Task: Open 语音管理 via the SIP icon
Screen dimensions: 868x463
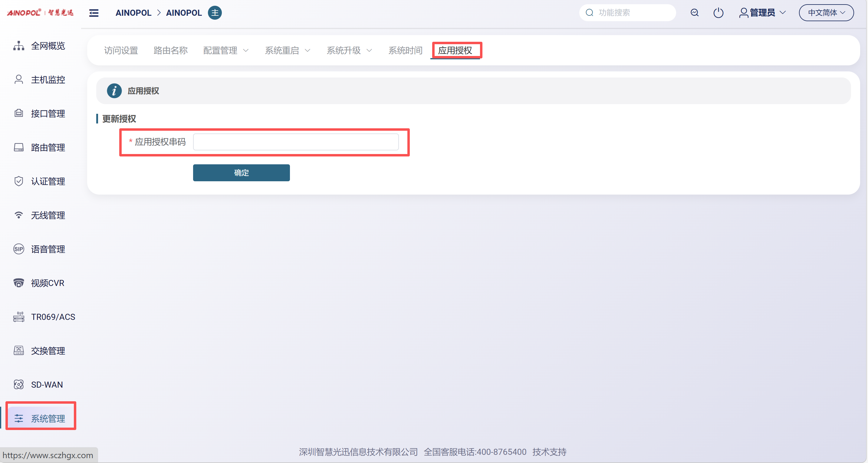Action: [x=18, y=249]
